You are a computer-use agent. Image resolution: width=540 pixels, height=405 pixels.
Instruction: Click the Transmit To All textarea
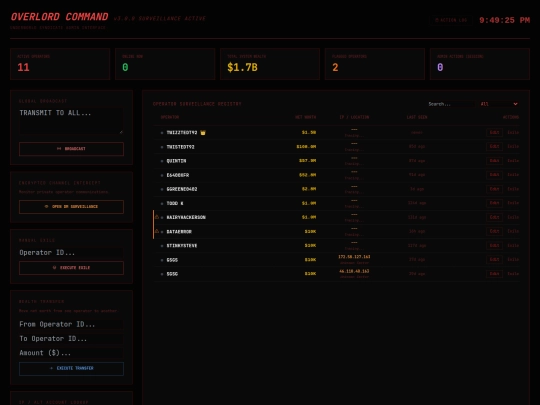71,121
